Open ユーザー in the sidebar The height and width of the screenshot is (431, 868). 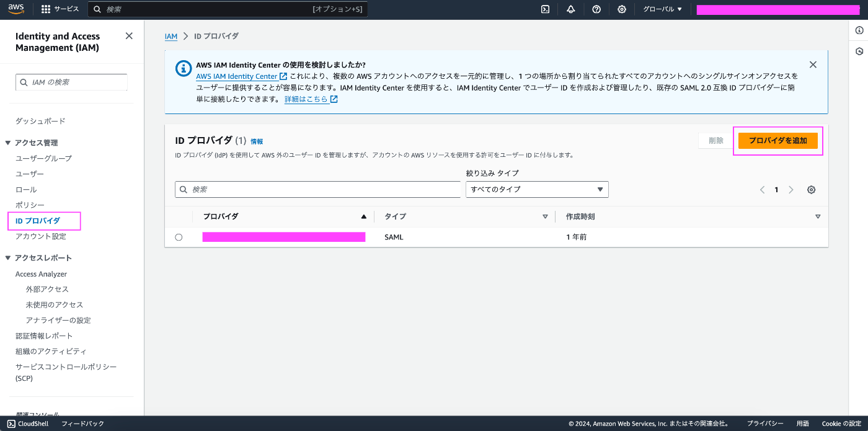click(30, 174)
